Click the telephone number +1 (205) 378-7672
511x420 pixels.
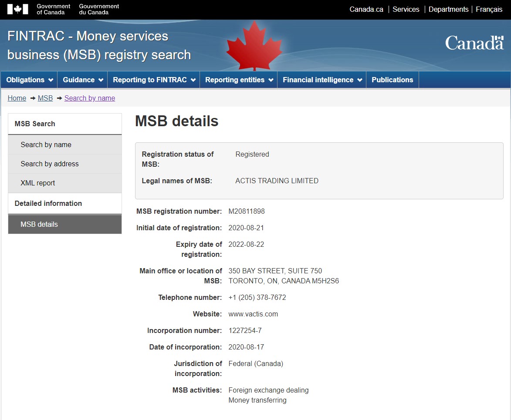tap(257, 298)
